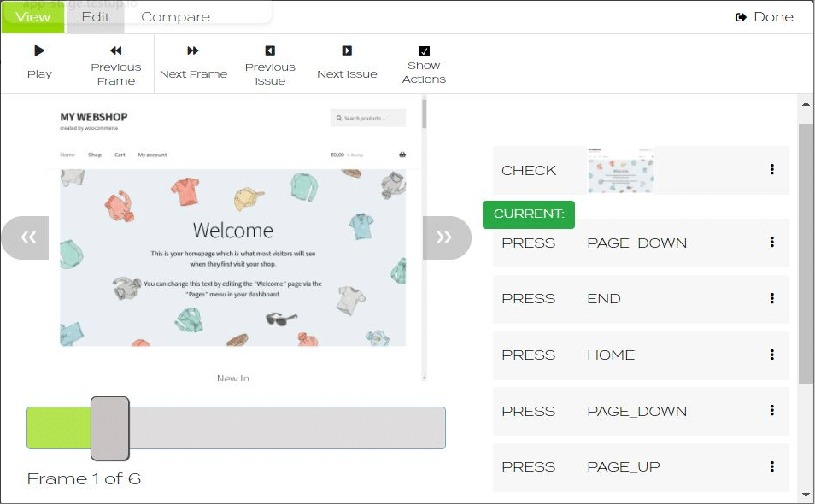Click the gray part of frame progress bar

[x=287, y=428]
